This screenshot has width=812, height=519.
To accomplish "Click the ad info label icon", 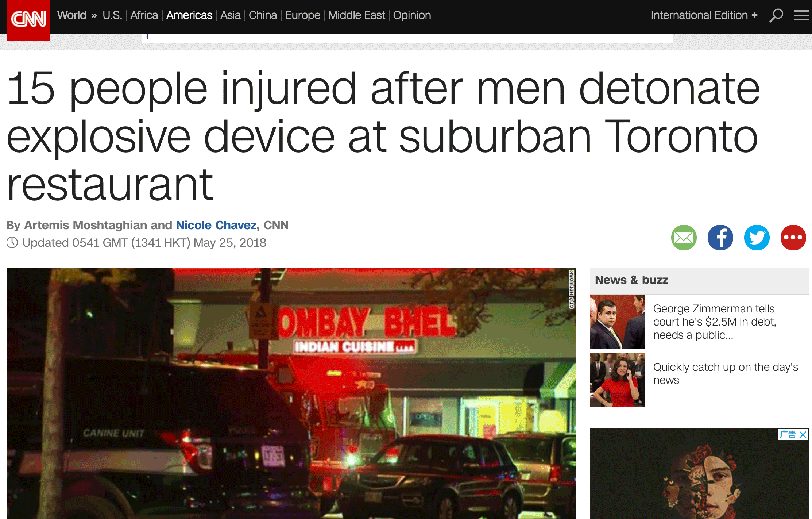I will coord(788,434).
